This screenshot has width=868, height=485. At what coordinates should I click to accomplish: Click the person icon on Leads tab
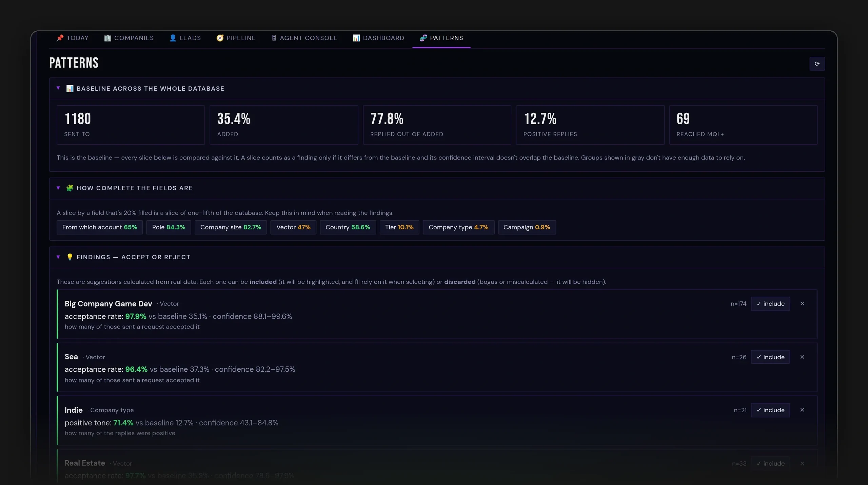[x=173, y=38]
